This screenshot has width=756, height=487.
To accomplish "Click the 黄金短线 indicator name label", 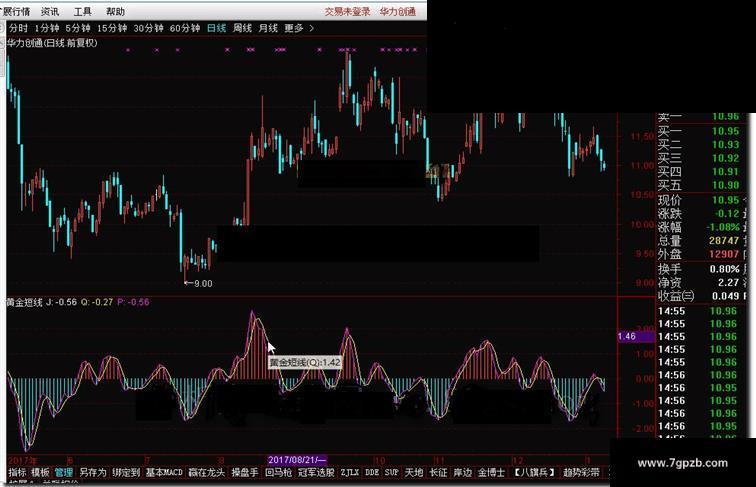I will tap(24, 302).
